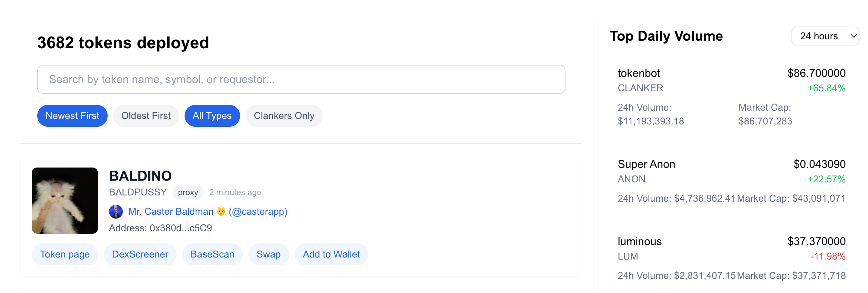Select the luminous LUM volume entry
This screenshot has width=868, height=293.
coord(731,257)
